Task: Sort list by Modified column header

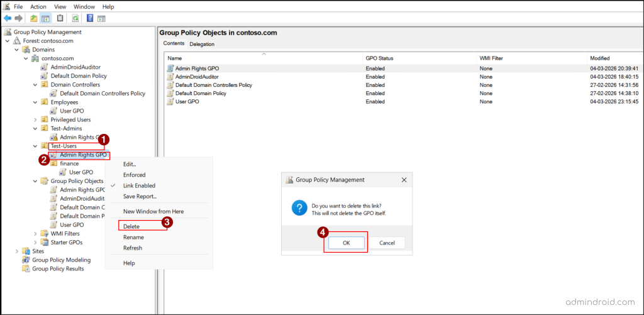Action: (x=615, y=58)
